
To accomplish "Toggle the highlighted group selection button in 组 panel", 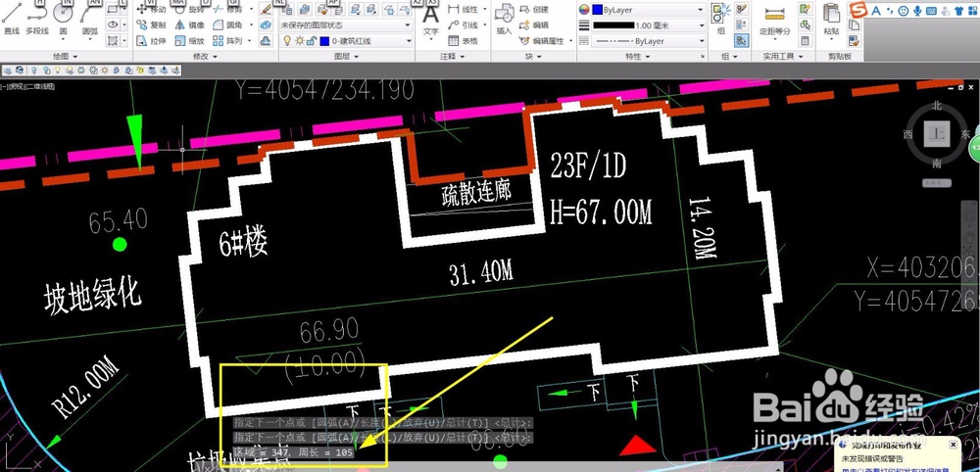I will [742, 40].
